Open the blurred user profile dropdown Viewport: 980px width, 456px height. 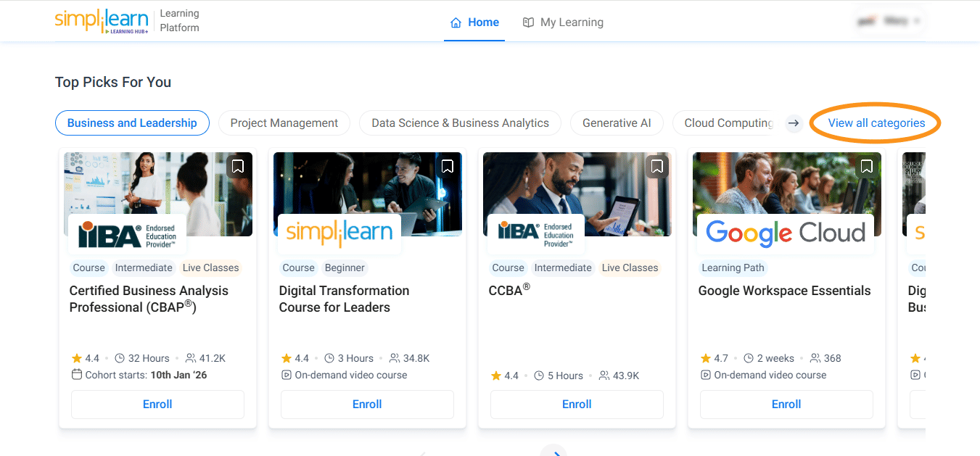point(889,22)
